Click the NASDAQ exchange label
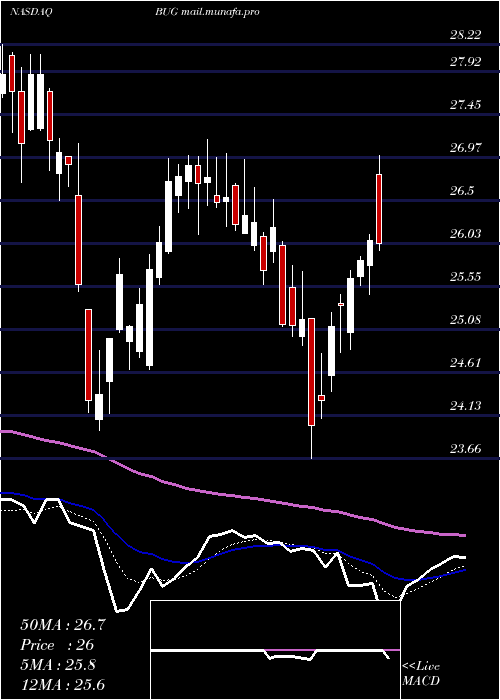The image size is (500, 700). pos(30,12)
